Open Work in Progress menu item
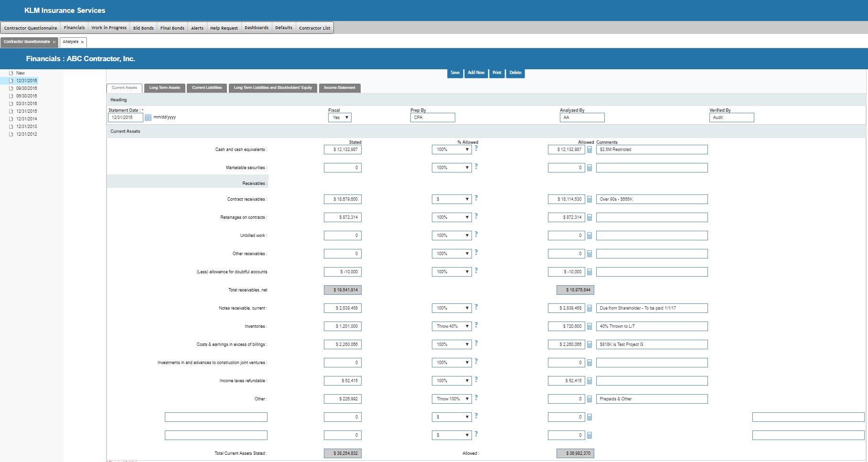The image size is (868, 462). click(x=109, y=28)
